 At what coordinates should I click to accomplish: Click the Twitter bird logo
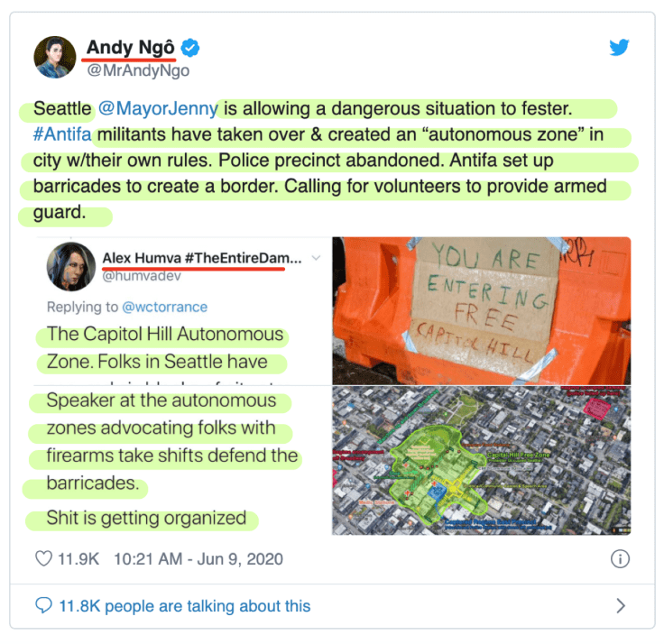coord(619,48)
